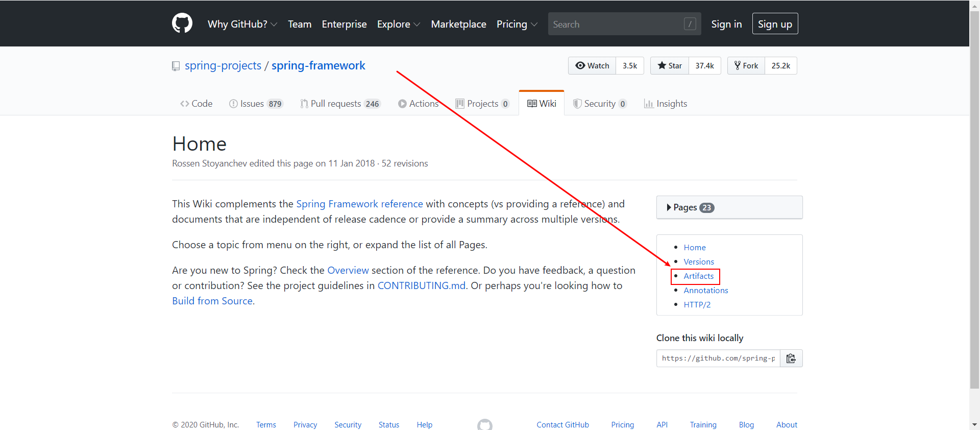Viewport: 980px width, 430px height.
Task: Open the Training footer link
Action: (x=703, y=424)
